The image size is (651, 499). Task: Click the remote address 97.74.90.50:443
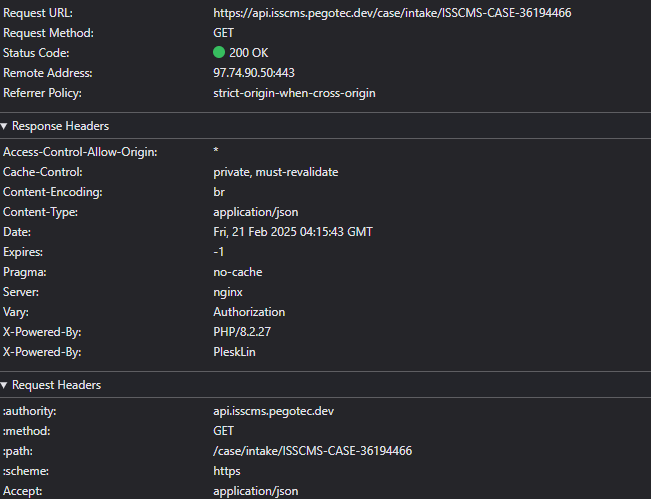point(254,73)
